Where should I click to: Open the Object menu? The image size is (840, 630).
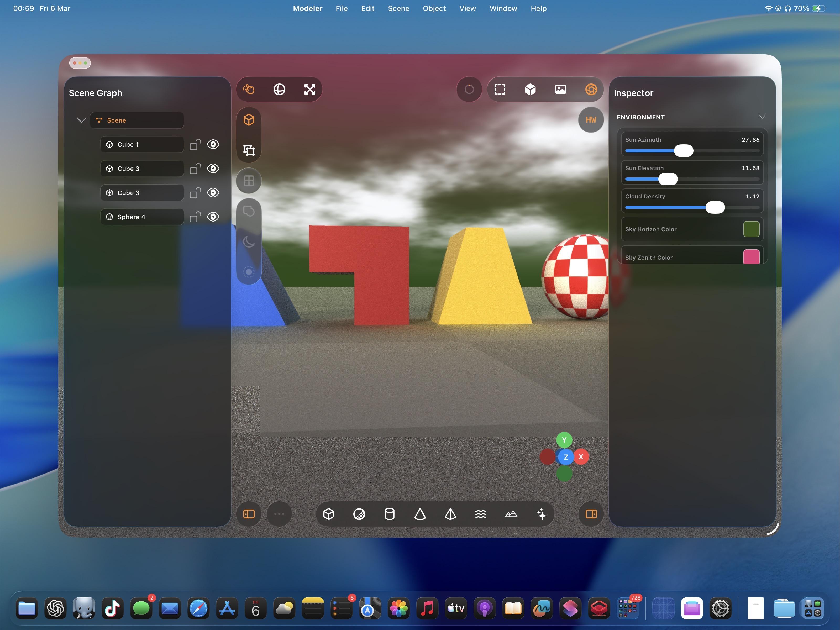pos(434,8)
